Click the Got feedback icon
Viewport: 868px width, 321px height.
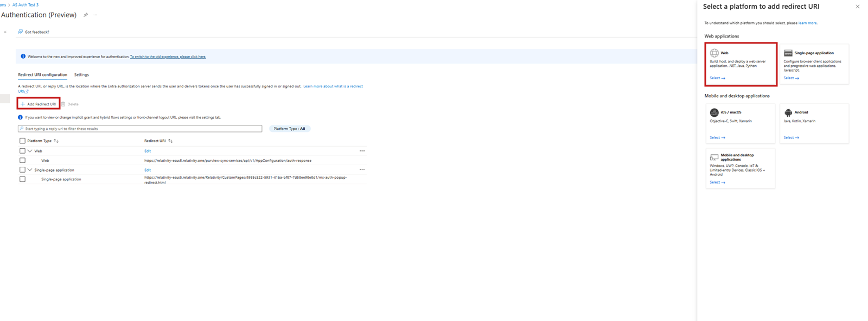20,32
